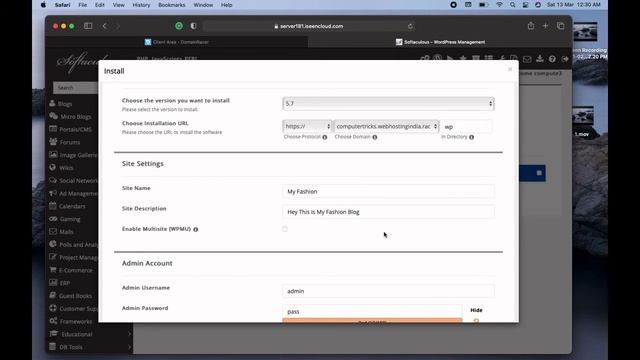
Task: Close the Install dialog with the X
Action: pos(510,69)
